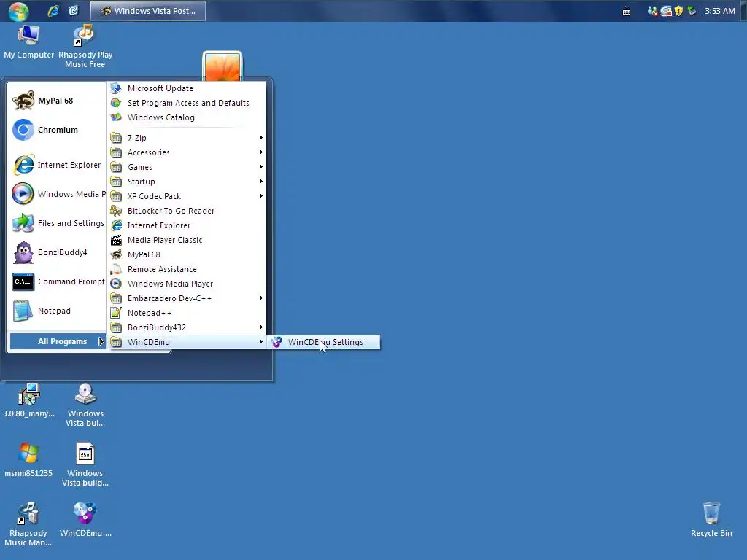Open Rhapsody Play Music Free shortcut
Image resolution: width=747 pixels, height=560 pixels.
(85, 46)
